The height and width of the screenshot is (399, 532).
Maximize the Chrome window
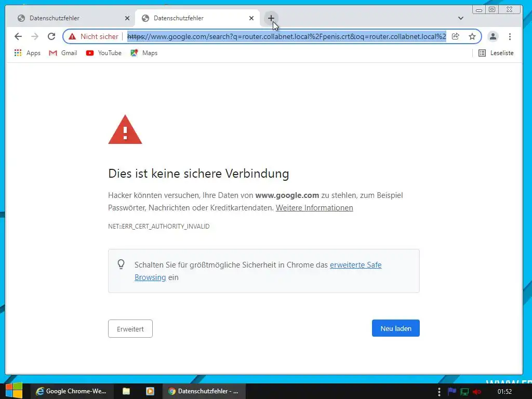(492, 9)
